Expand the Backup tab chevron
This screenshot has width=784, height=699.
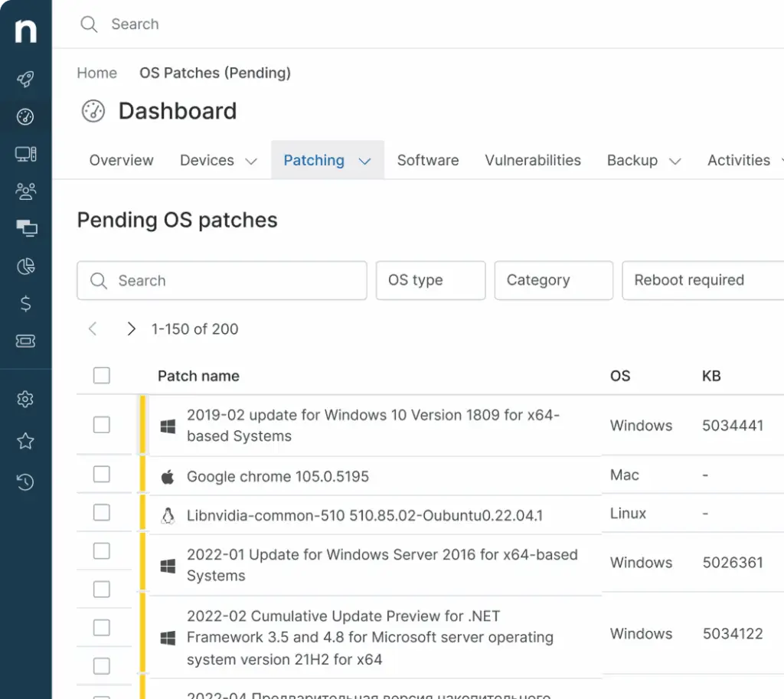(675, 161)
